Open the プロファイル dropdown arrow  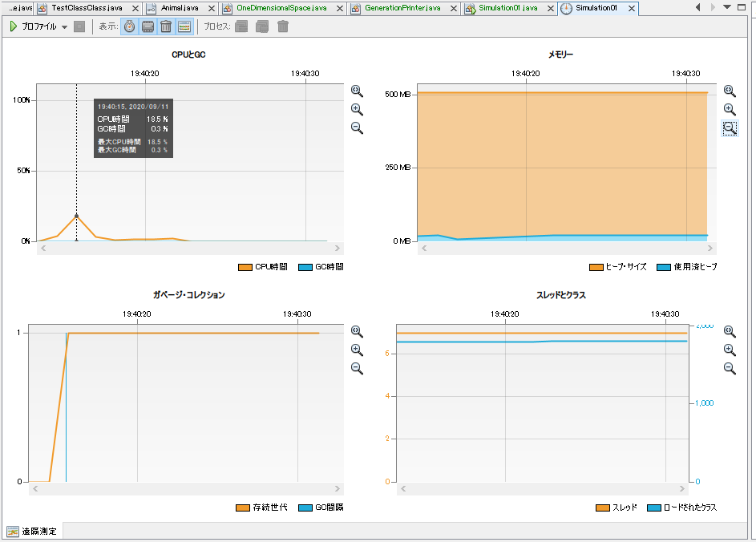click(x=65, y=27)
